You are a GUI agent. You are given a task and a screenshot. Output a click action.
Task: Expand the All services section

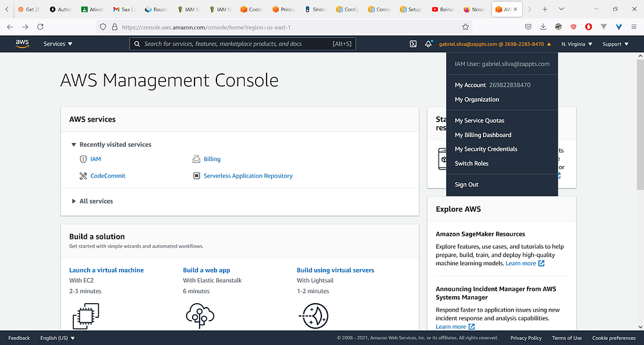tap(92, 201)
